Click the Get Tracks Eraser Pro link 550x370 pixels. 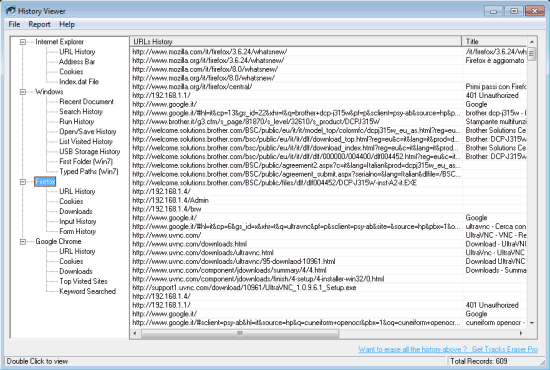505,349
